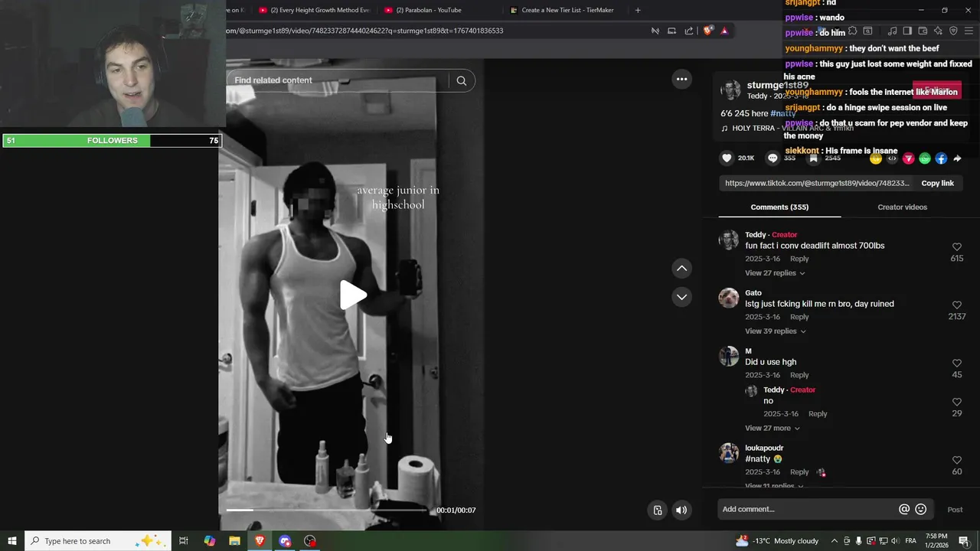Open the three-dot more options menu

(681, 79)
